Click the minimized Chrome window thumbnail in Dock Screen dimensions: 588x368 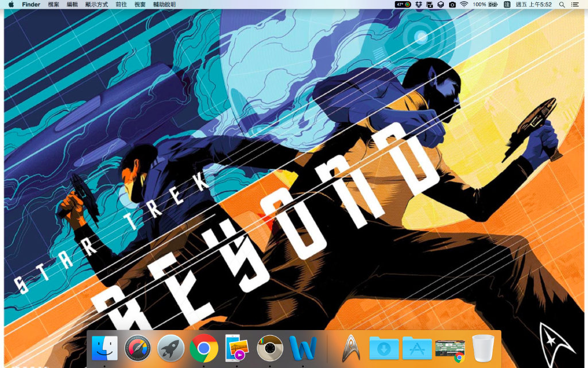coord(450,350)
